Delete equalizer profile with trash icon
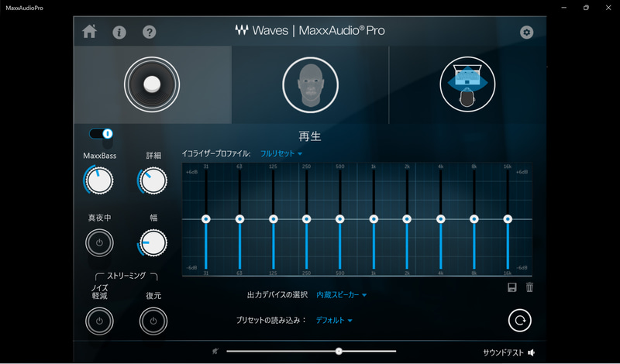Screen dimensions: 620x364 coord(530,287)
